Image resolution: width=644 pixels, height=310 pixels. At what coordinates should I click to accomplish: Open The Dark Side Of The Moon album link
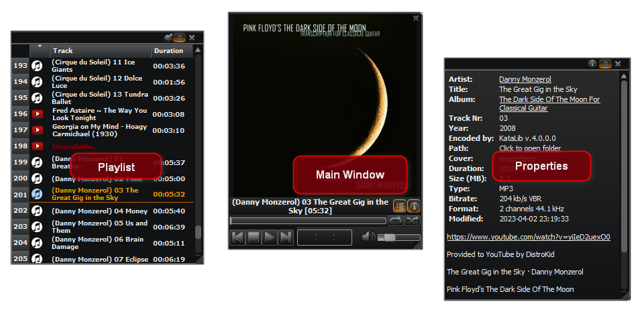click(549, 104)
